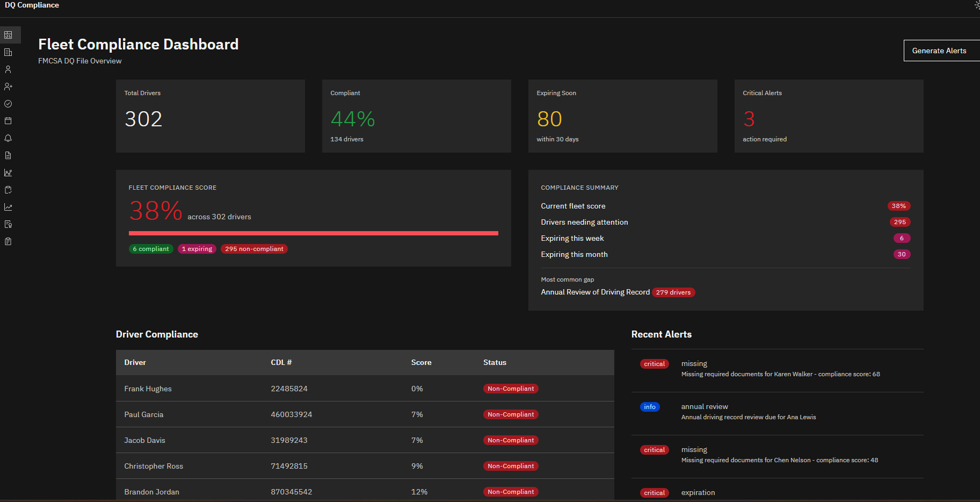Select the "Drivers needing attention" summary row
The image size is (980, 502).
pos(726,222)
